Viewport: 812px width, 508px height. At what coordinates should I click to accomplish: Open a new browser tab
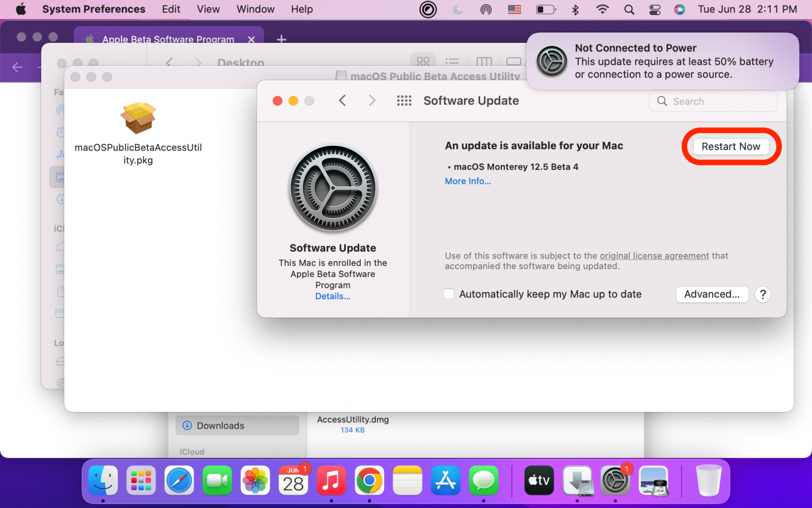click(282, 39)
